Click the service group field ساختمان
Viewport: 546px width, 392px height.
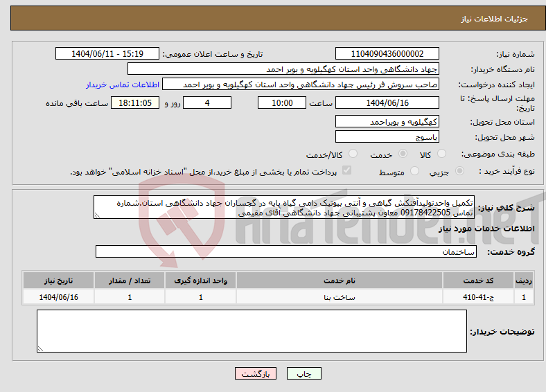(x=286, y=251)
